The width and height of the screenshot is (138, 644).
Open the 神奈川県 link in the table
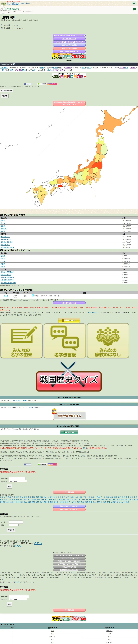click(x=4, y=229)
